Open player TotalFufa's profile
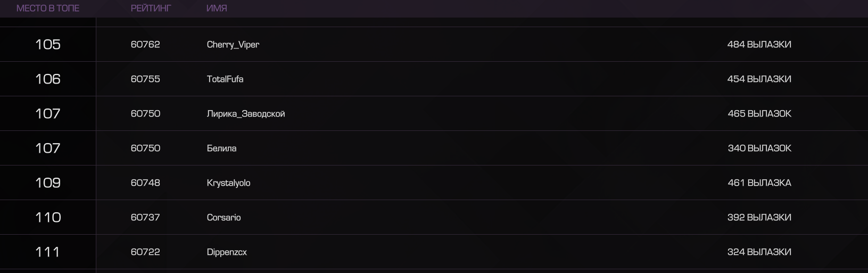Screen dimensions: 868x273 225,79
